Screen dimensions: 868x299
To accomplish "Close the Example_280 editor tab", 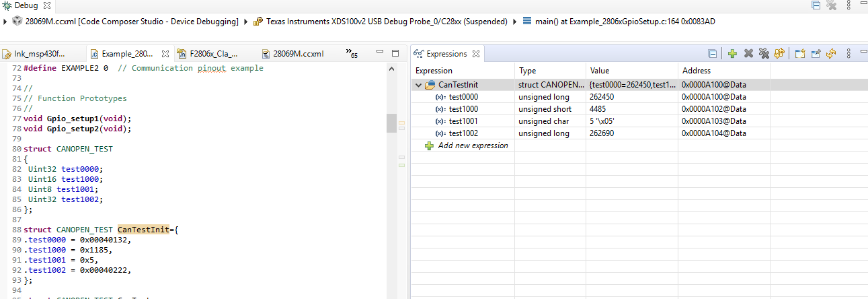I will pyautogui.click(x=165, y=54).
